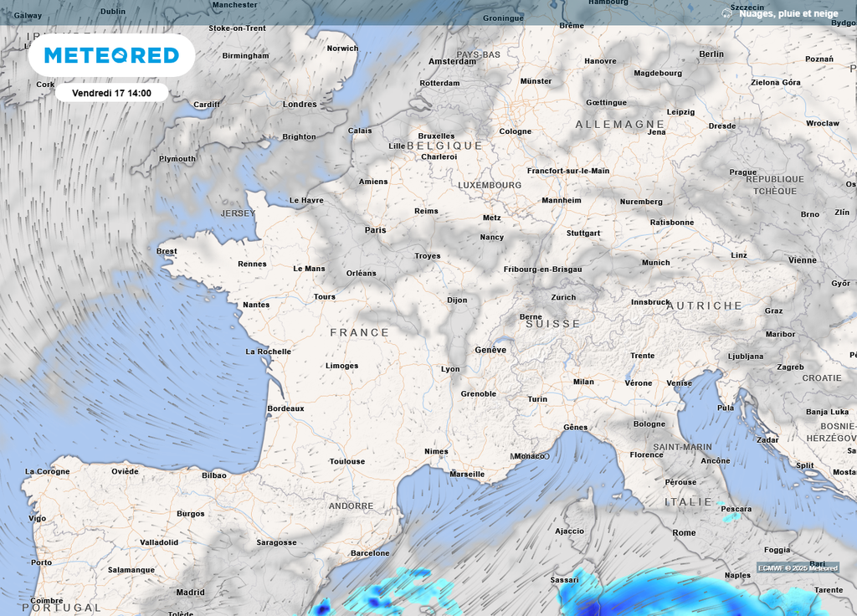The width and height of the screenshot is (857, 616).
Task: Select the Londres city label
Action: 300,105
